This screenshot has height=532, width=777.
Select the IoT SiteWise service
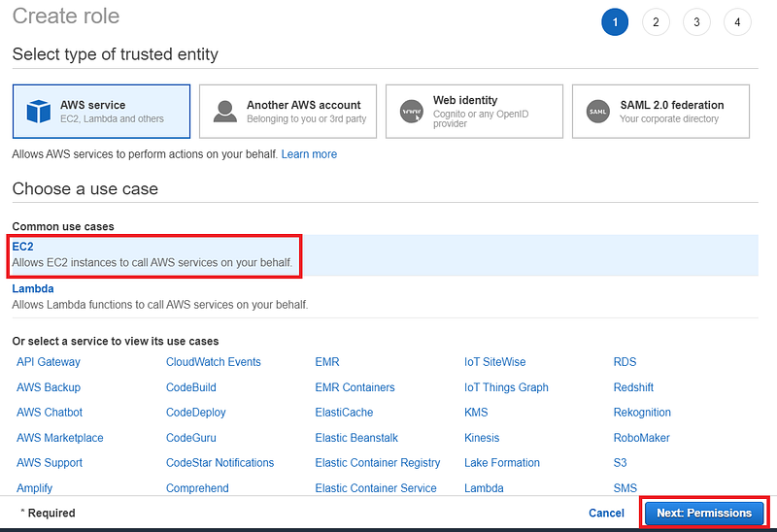pyautogui.click(x=495, y=361)
